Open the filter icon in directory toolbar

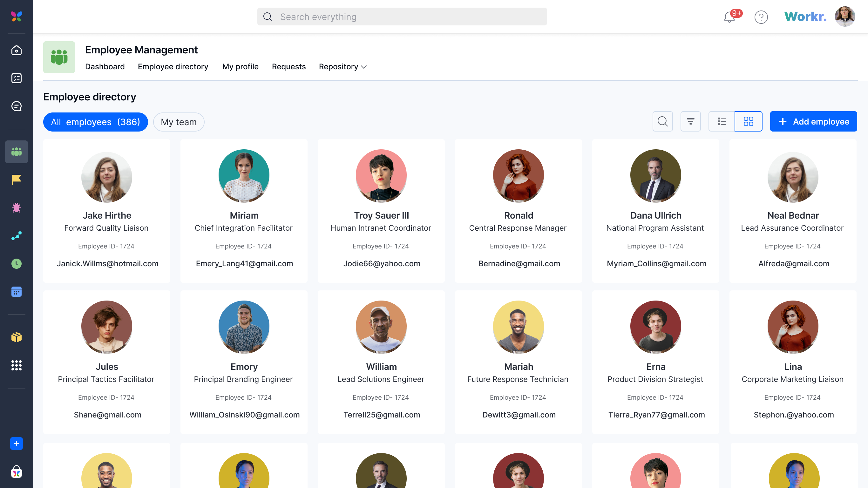[690, 121]
